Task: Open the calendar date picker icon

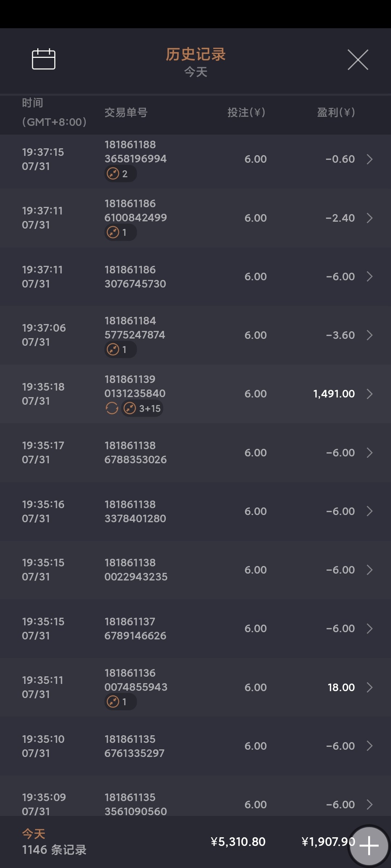Action: pyautogui.click(x=43, y=59)
